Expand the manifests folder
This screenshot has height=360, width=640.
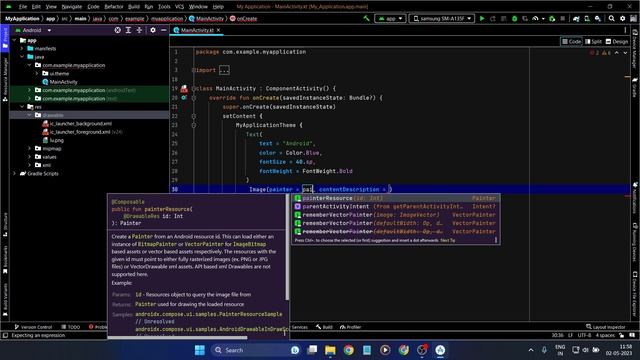point(22,48)
